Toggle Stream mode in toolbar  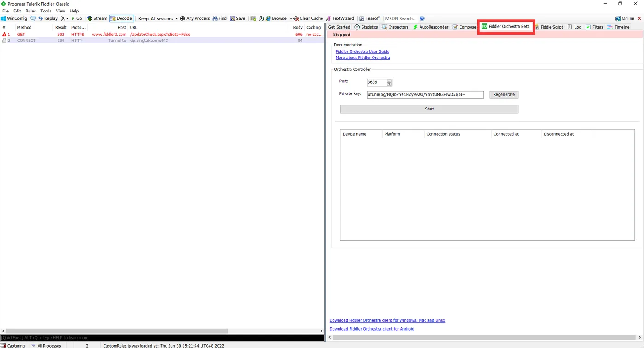click(97, 18)
